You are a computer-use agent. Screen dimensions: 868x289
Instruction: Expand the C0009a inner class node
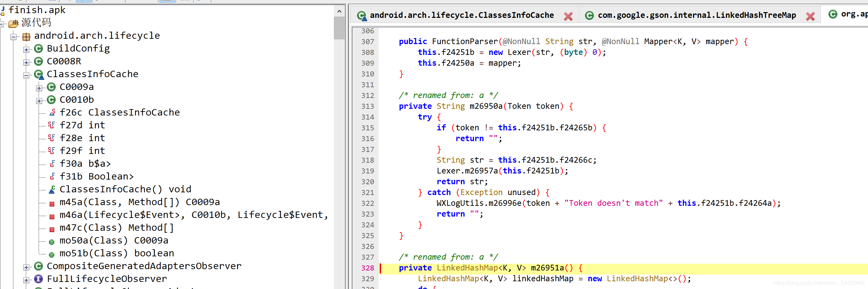(39, 88)
